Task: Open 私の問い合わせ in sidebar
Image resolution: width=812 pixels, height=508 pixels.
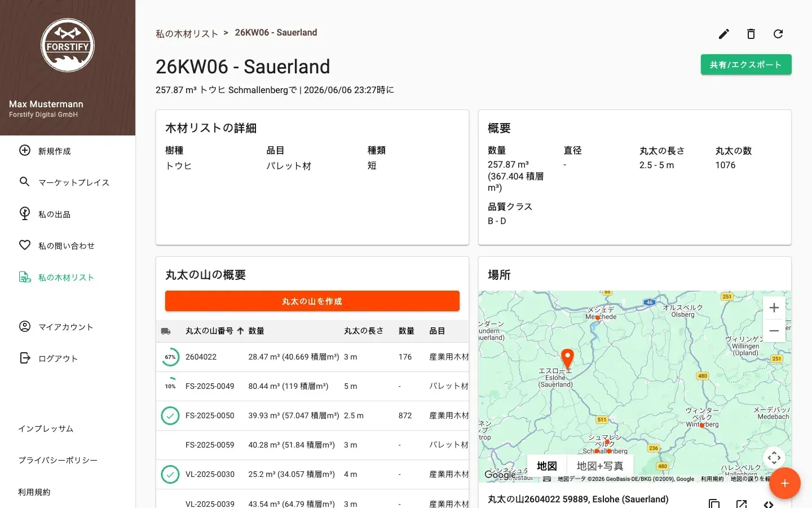Action: [68, 246]
